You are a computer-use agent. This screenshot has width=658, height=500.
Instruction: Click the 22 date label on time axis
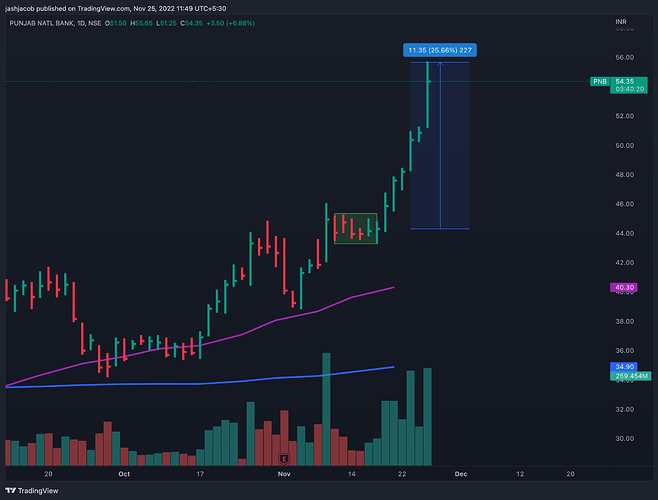pyautogui.click(x=402, y=474)
